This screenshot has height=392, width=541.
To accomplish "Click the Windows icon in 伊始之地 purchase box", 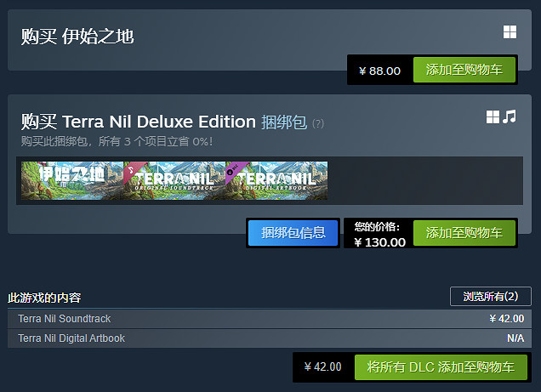I will (x=510, y=32).
